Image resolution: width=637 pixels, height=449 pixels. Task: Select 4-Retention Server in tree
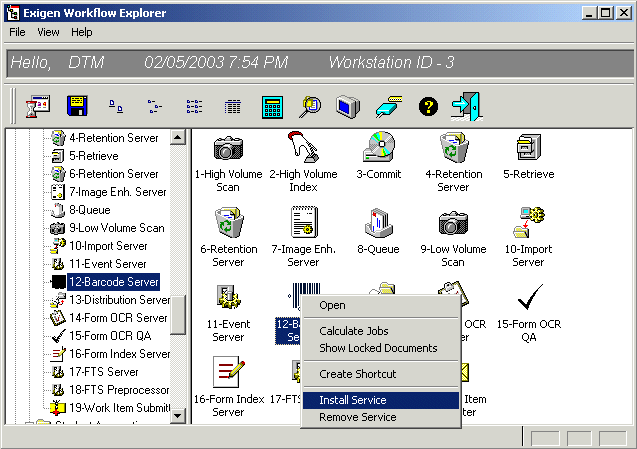[x=113, y=138]
